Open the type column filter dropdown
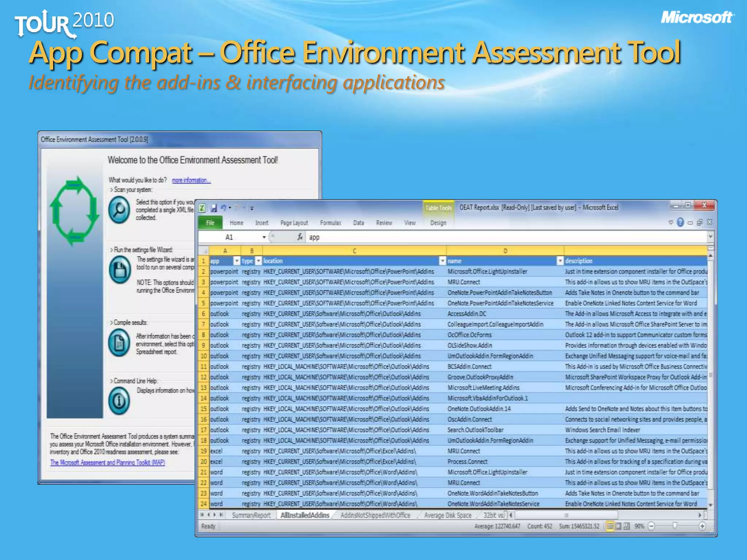This screenshot has width=747, height=560. tap(258, 261)
